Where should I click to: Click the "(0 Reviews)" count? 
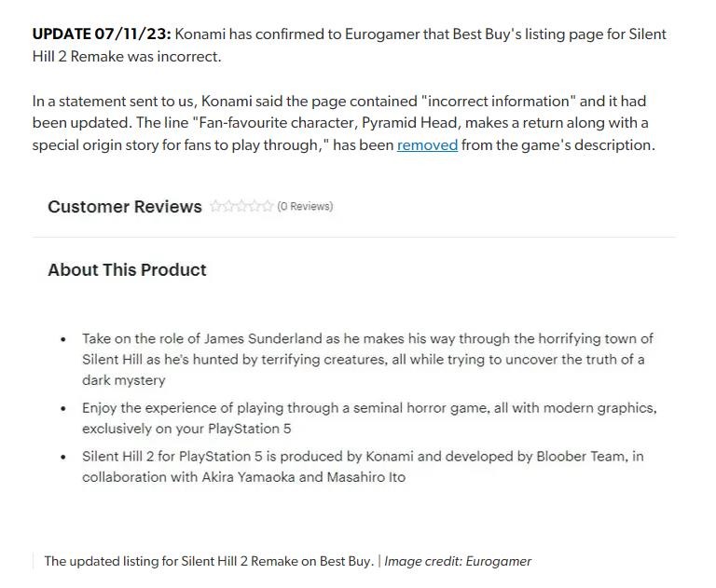pyautogui.click(x=305, y=207)
